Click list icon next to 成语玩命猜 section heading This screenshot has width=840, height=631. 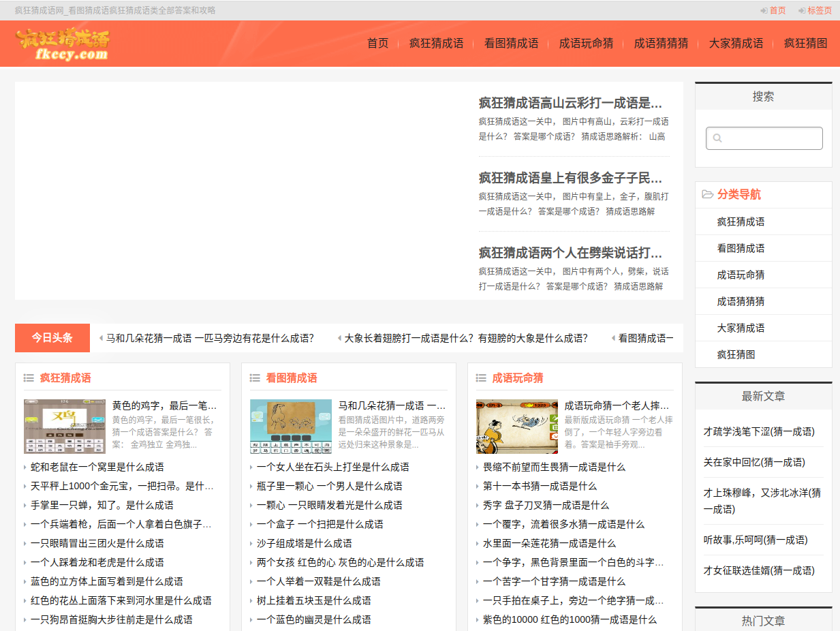tap(481, 378)
